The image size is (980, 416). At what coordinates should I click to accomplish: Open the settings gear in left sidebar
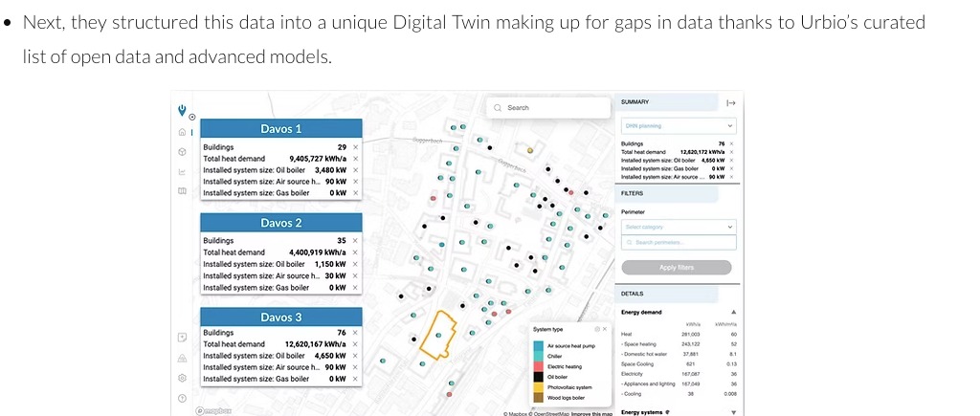tap(181, 378)
